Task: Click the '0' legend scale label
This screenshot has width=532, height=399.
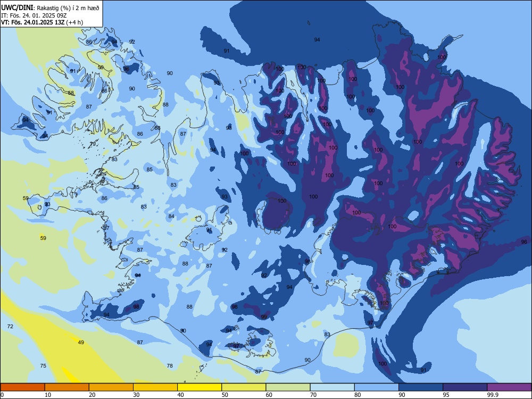Action: click(x=2, y=395)
